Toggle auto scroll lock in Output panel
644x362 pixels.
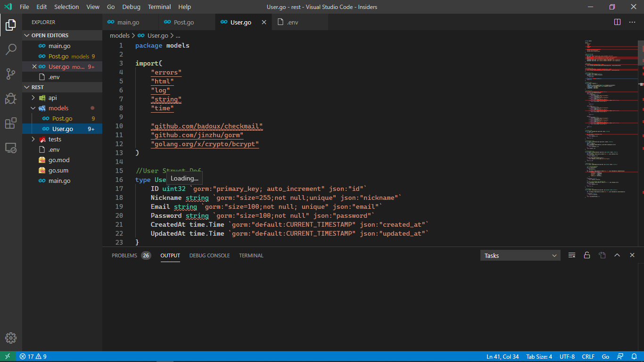pyautogui.click(x=587, y=255)
